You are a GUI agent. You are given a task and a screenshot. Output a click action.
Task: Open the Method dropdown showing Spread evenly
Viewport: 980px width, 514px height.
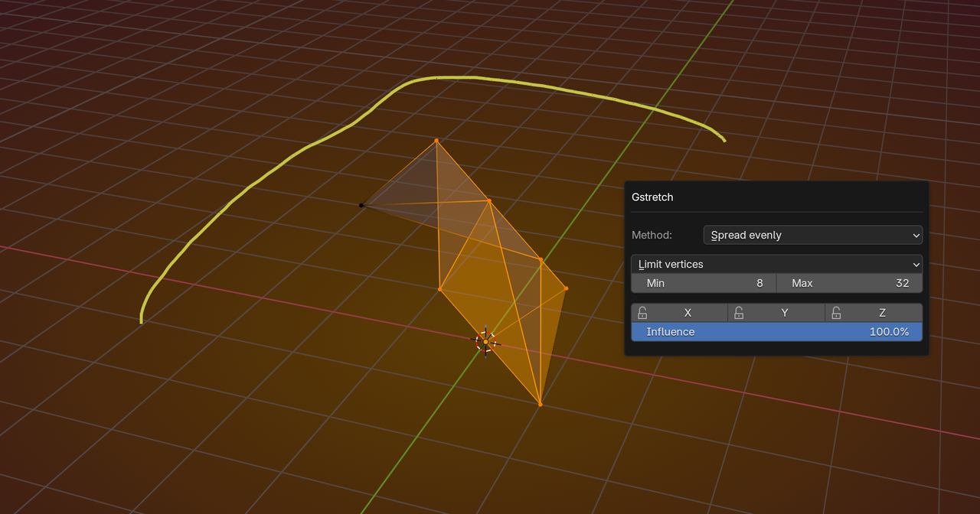[x=812, y=235]
